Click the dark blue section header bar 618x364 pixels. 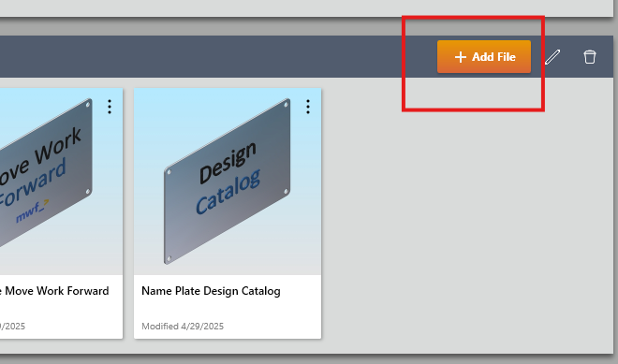point(217,57)
